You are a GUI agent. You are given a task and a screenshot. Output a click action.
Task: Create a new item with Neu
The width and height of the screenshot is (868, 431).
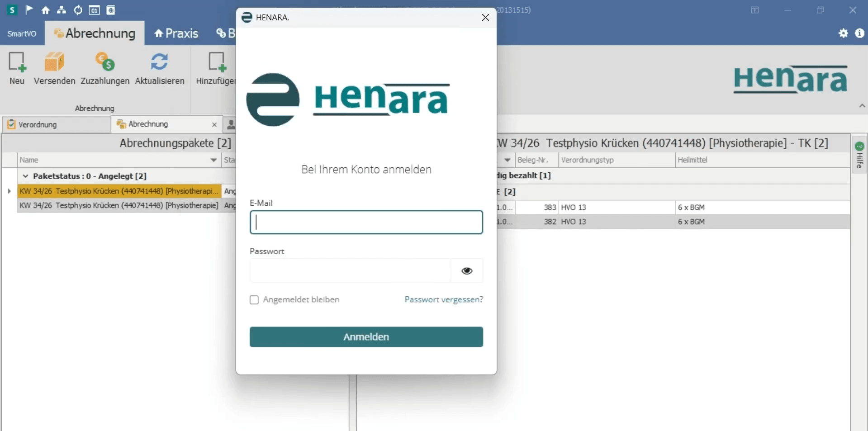pyautogui.click(x=17, y=68)
